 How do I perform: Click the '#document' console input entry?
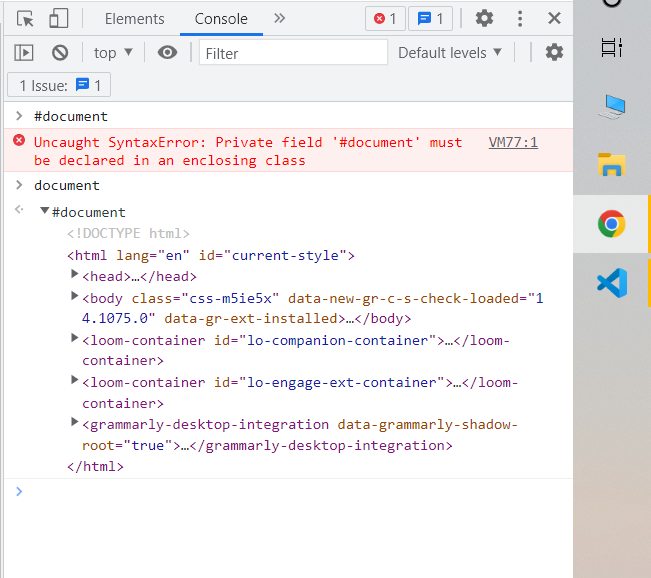[71, 116]
